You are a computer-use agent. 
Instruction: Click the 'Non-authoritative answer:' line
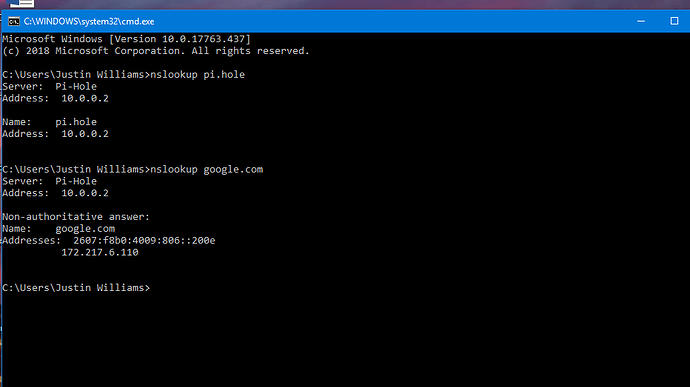tap(76, 217)
